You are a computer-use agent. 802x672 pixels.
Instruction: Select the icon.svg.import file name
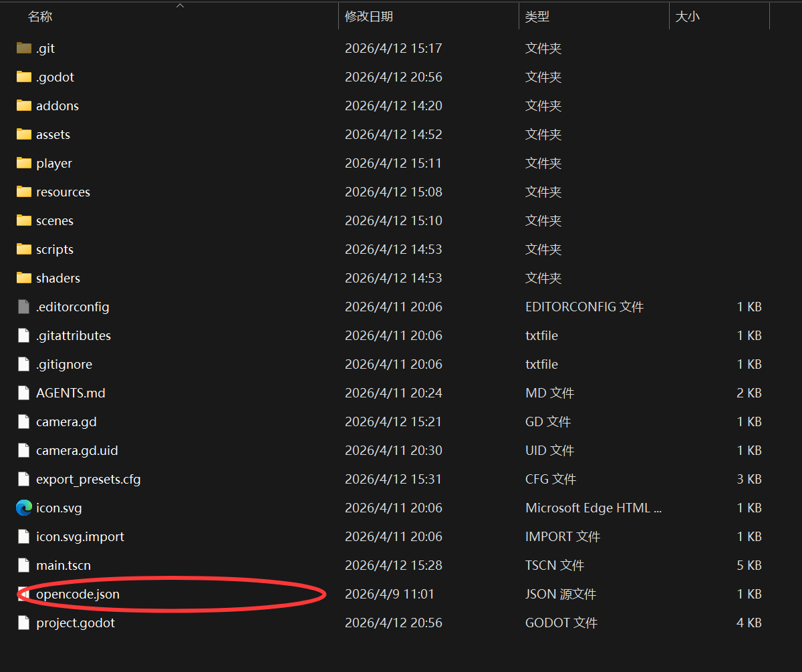pyautogui.click(x=80, y=536)
